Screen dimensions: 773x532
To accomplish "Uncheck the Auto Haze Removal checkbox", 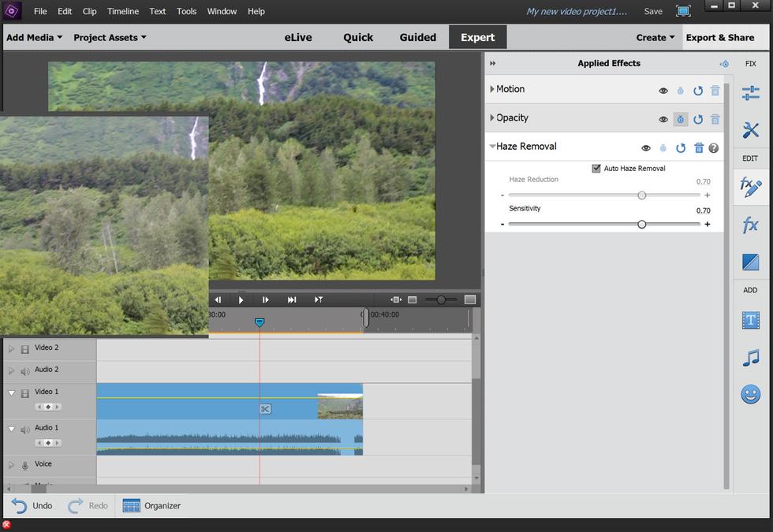I will click(596, 168).
